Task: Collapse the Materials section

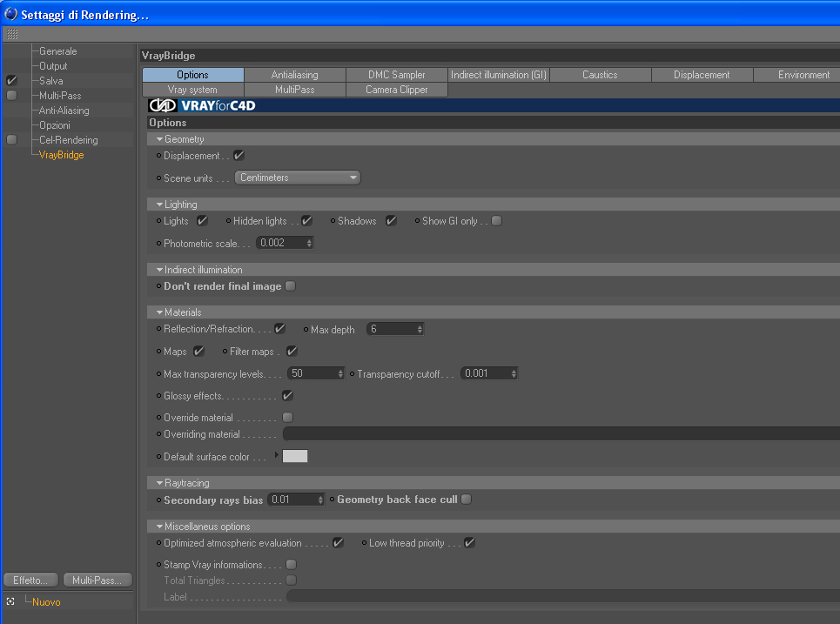Action: (x=159, y=312)
